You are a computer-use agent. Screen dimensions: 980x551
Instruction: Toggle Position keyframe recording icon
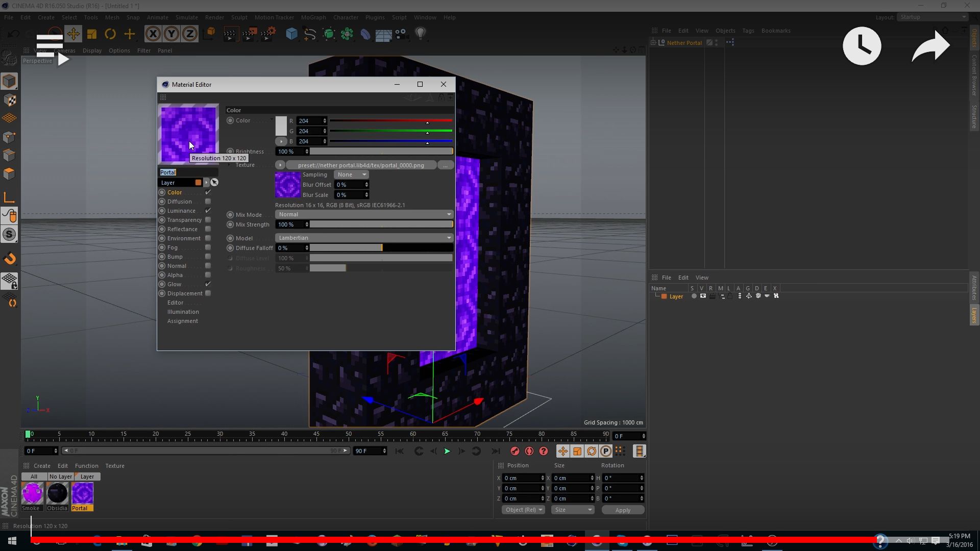click(x=562, y=451)
